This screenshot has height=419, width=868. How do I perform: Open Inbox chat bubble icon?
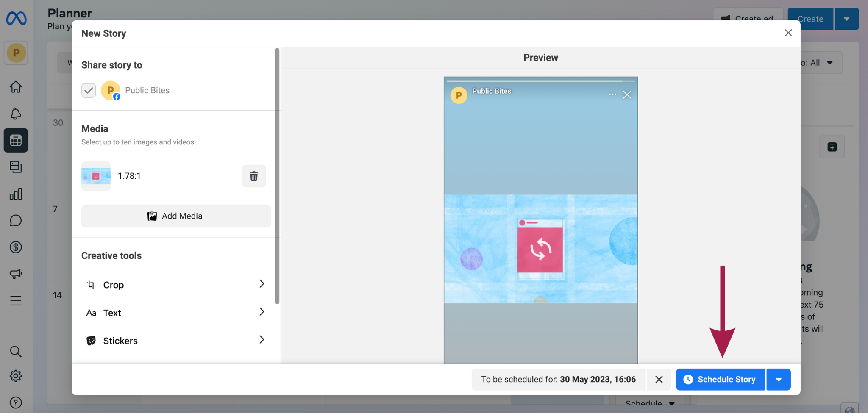coord(16,221)
